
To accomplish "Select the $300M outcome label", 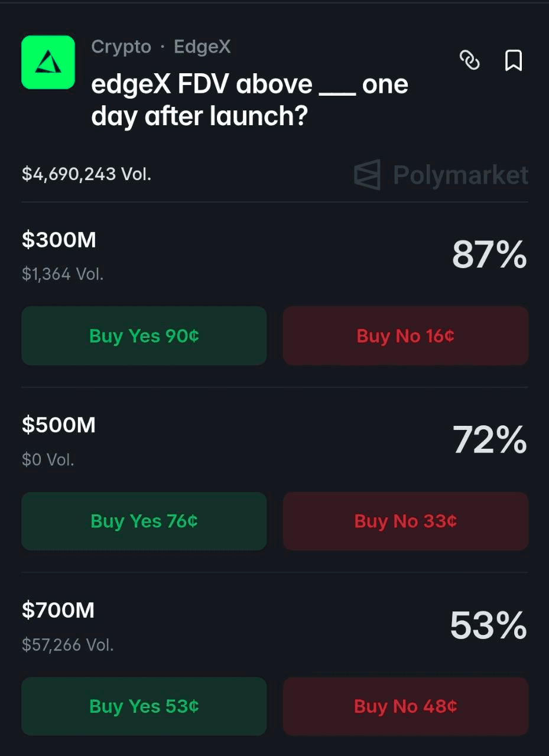I will click(x=59, y=240).
